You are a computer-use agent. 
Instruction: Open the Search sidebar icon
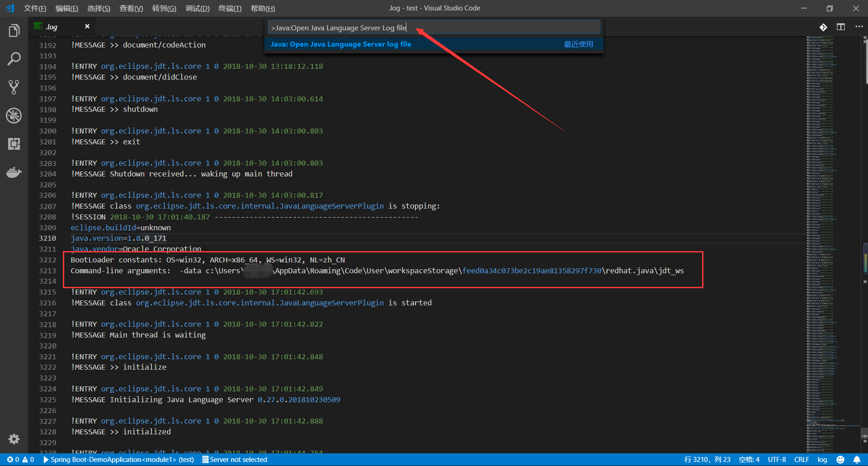(x=14, y=58)
